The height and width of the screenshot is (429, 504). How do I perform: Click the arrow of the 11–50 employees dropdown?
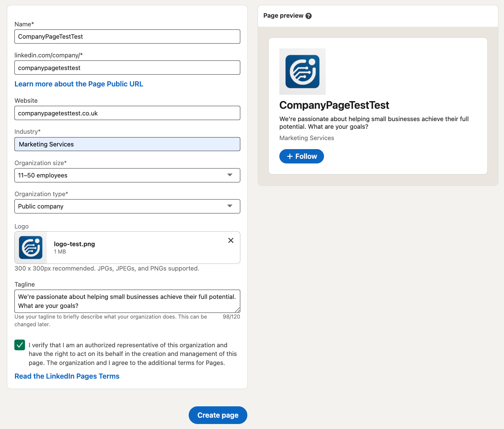pos(230,175)
